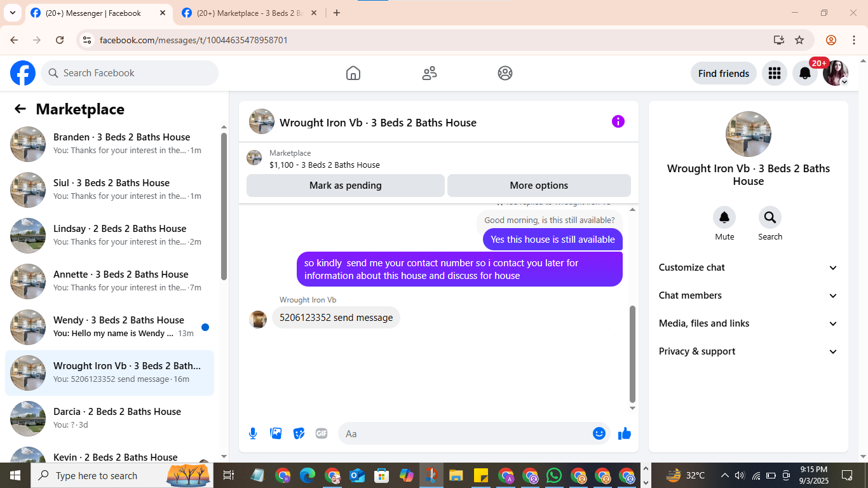Open the GIF picker

pos(322,433)
